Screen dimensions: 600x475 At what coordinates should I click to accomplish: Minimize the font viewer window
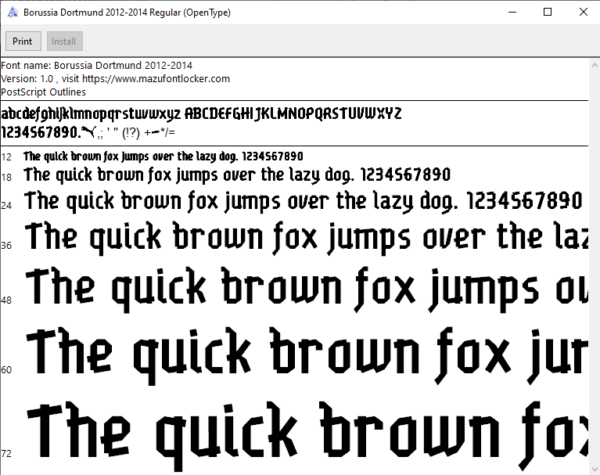click(512, 12)
